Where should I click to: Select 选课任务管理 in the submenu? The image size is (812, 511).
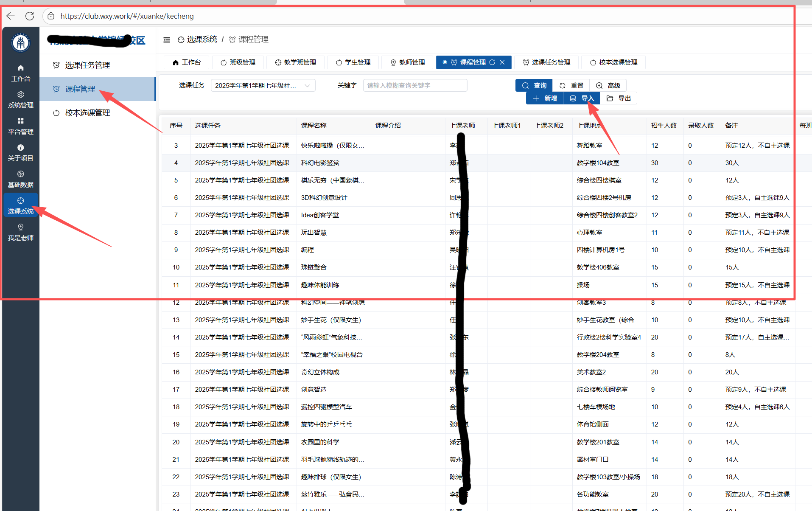[x=87, y=65]
